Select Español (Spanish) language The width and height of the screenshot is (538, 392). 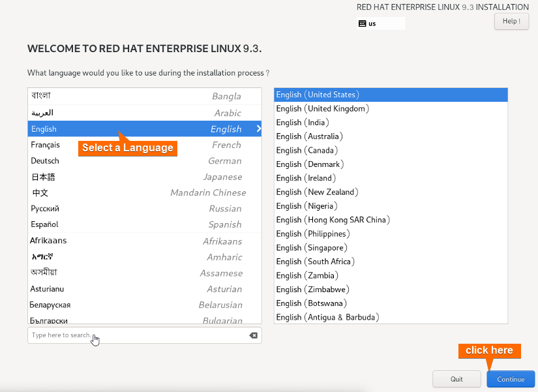(x=145, y=224)
